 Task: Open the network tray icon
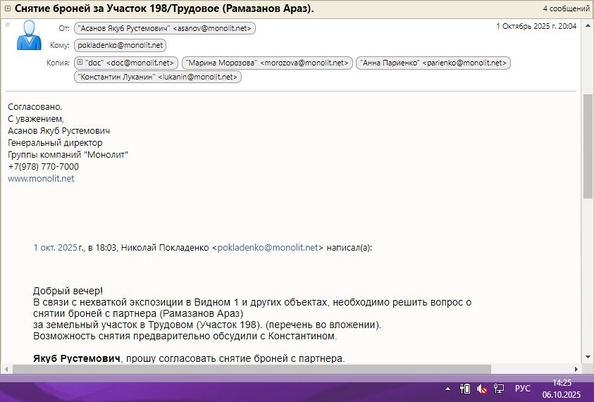(x=499, y=389)
